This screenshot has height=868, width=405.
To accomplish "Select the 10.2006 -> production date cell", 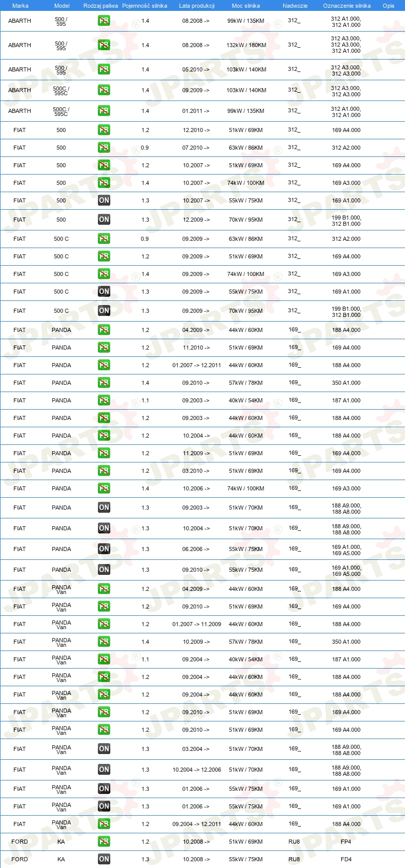I will tap(196, 488).
